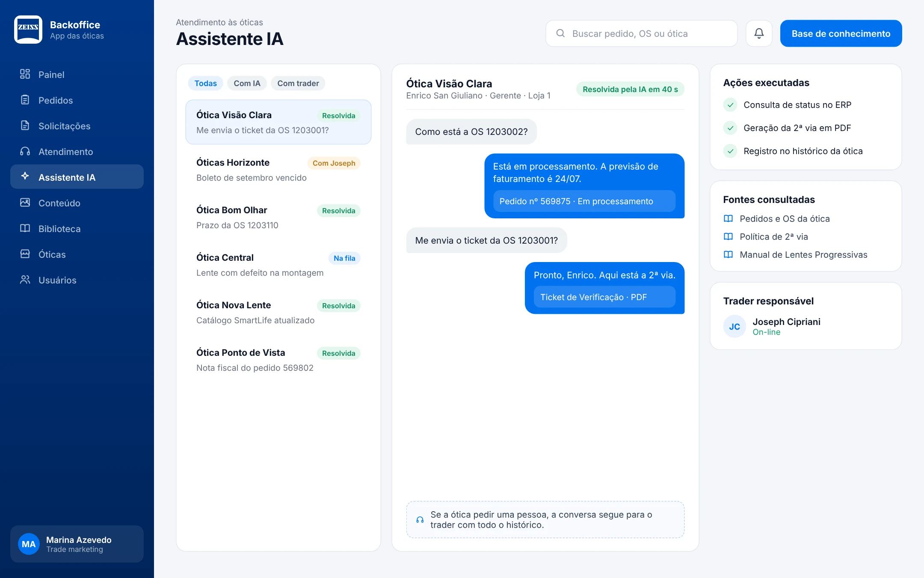Image resolution: width=924 pixels, height=578 pixels.
Task: Click the MA user avatar
Action: pyautogui.click(x=29, y=544)
